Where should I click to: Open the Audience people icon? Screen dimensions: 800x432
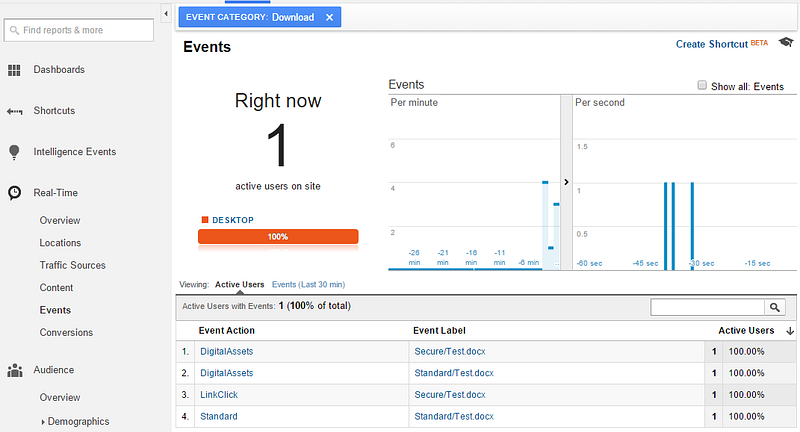pos(15,370)
